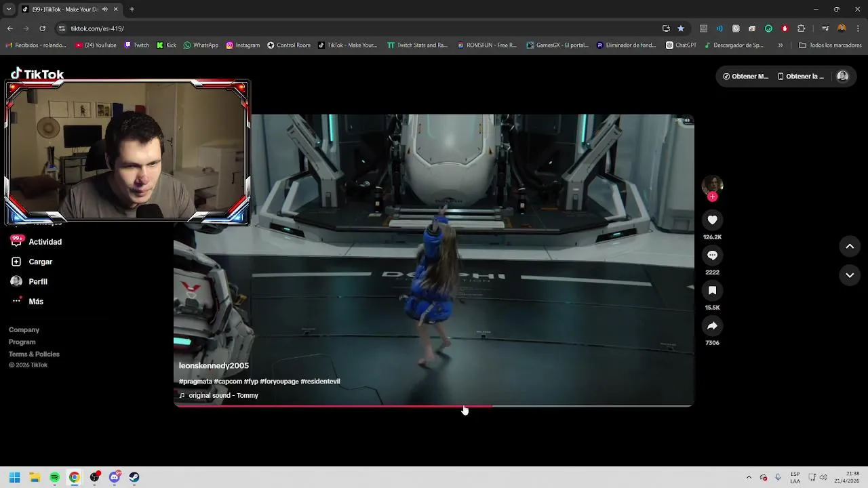Screen dimensions: 868x488
Task: Click the Obtener la... app button
Action: pos(800,77)
